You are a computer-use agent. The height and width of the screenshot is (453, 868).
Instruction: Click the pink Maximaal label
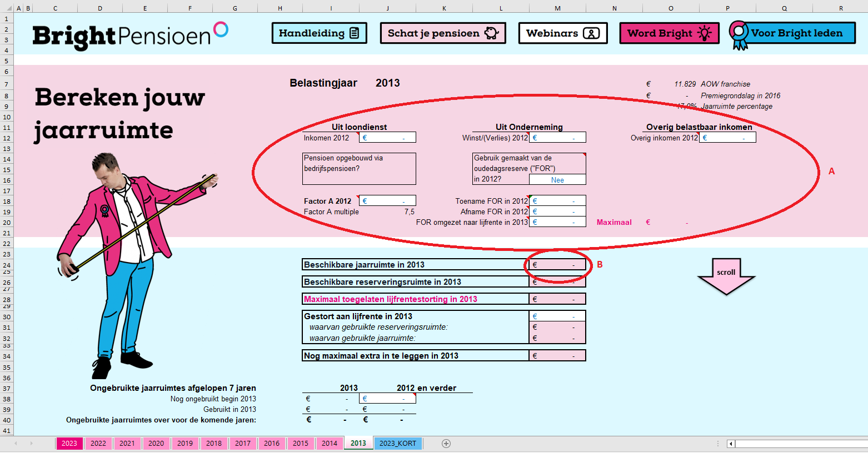pos(614,222)
